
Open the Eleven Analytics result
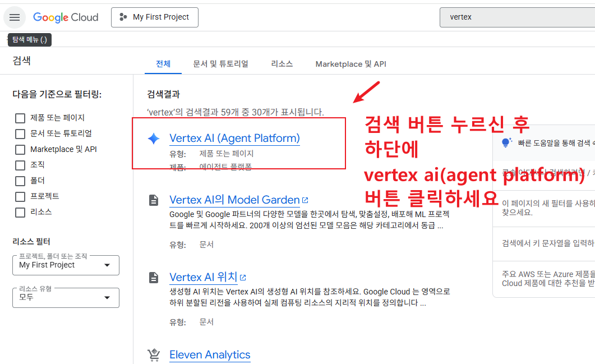[x=210, y=354]
